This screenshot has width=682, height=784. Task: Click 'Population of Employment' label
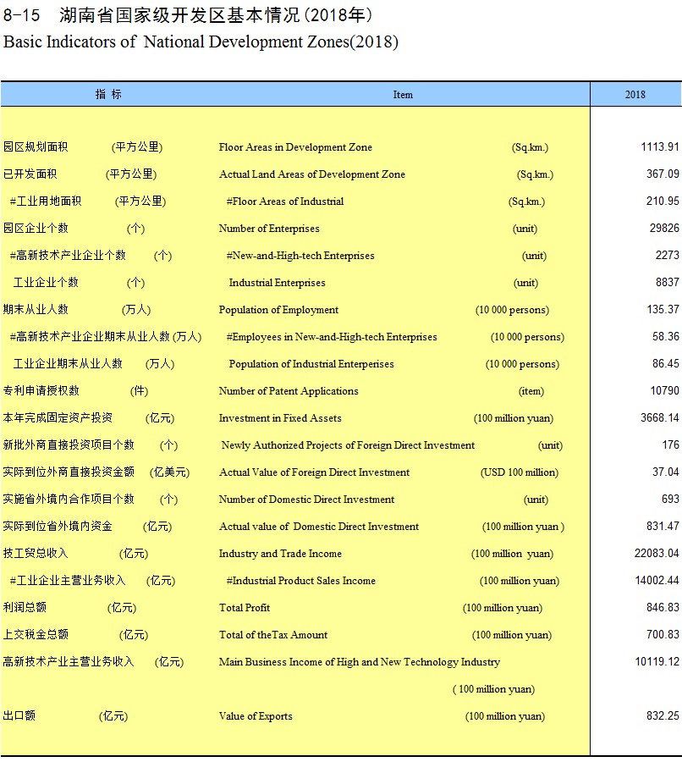(278, 310)
